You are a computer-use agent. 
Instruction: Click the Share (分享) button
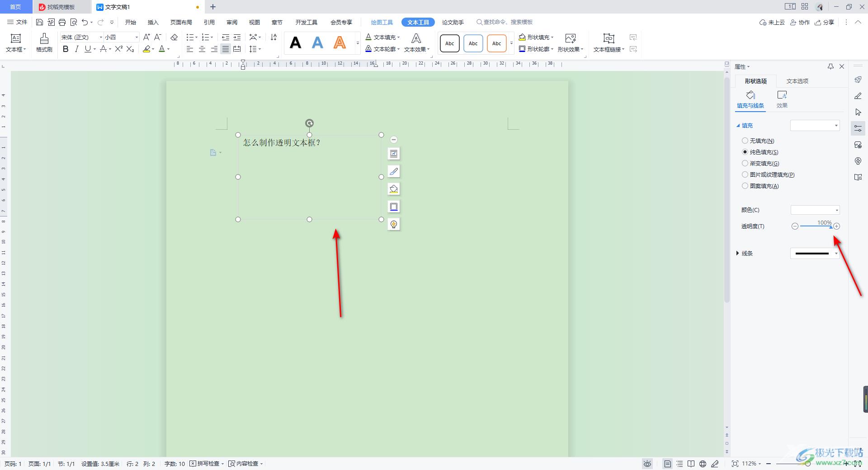824,22
